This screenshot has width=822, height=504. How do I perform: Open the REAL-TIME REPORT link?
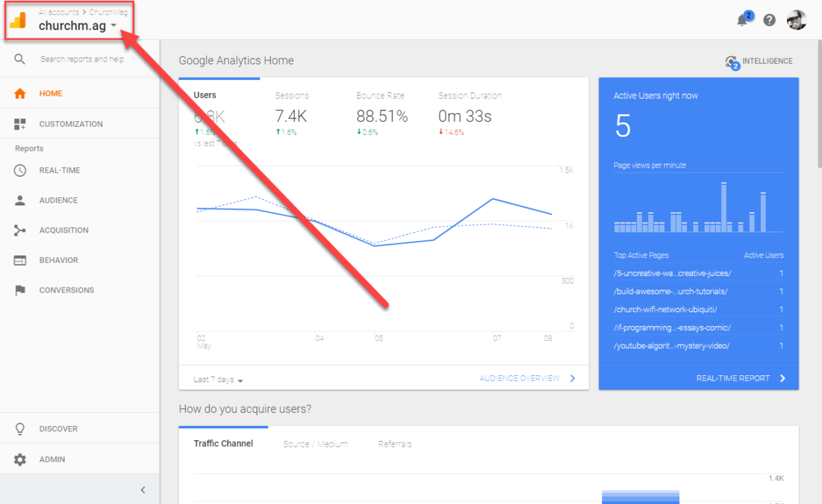(733, 378)
